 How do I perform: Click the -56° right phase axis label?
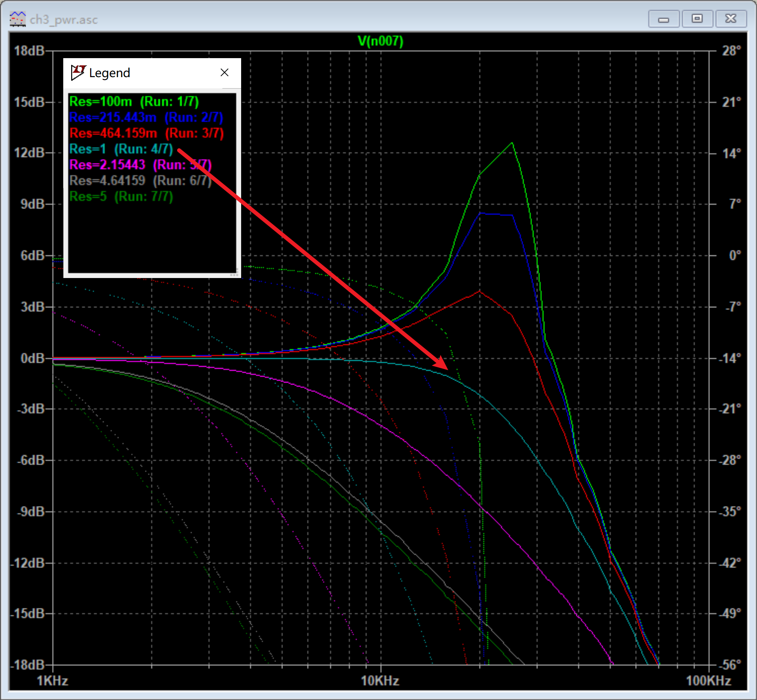point(730,665)
